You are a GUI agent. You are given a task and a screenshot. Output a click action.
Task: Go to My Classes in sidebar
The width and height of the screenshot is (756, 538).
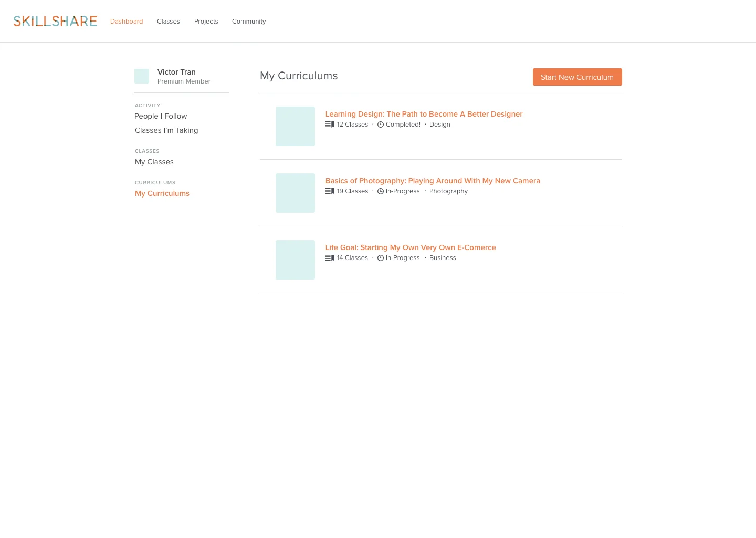coord(154,162)
